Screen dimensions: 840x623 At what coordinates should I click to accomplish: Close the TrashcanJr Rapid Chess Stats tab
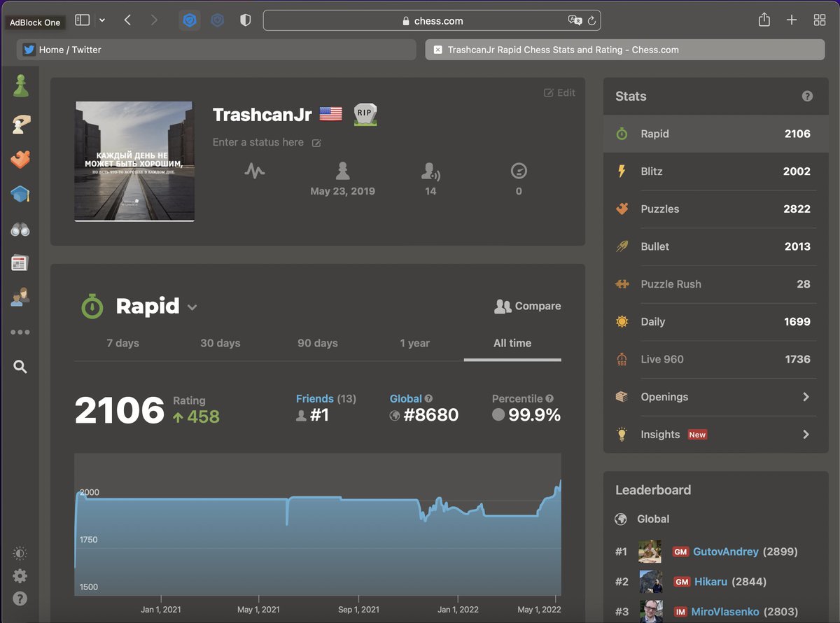437,50
